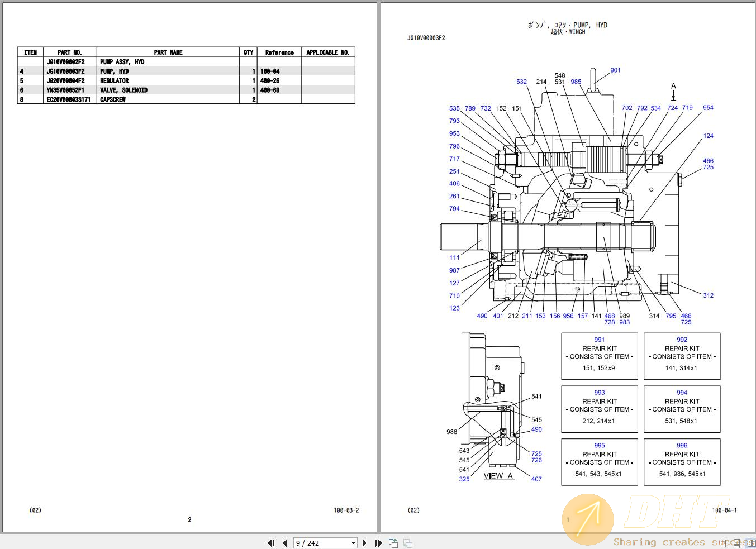Click part callout 956
Viewport: 756px width, 549px height.
(x=568, y=316)
